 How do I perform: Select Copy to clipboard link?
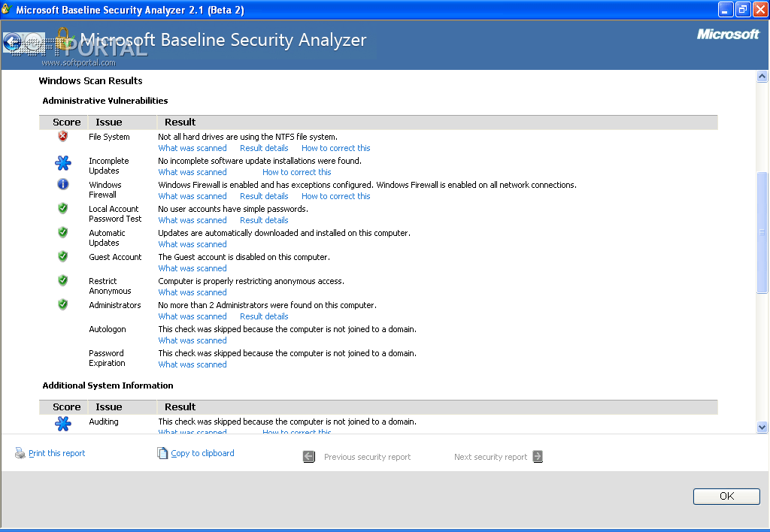[202, 453]
